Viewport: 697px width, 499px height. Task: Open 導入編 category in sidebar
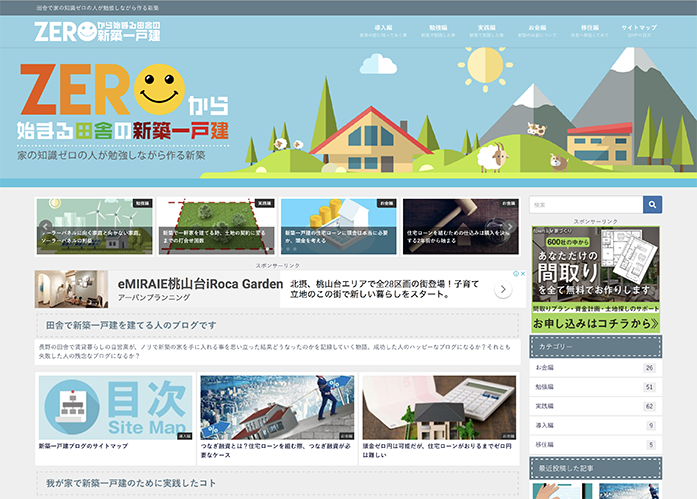click(596, 426)
